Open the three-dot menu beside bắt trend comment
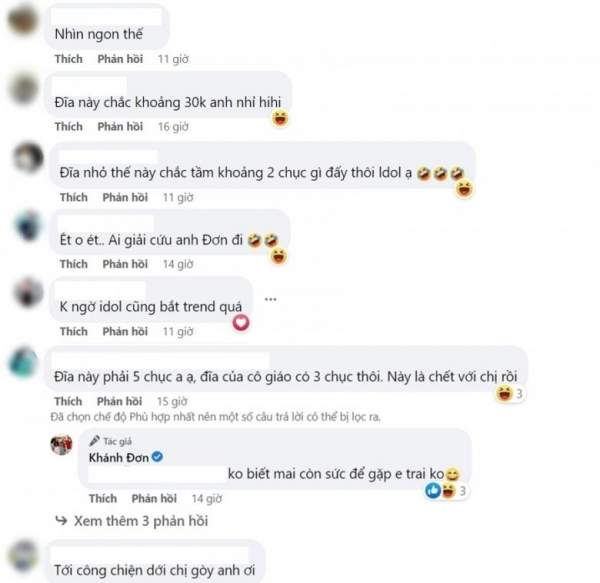 click(x=271, y=299)
